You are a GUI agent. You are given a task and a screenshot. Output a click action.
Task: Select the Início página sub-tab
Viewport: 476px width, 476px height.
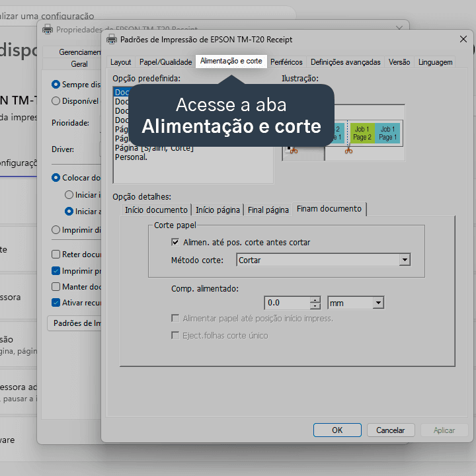point(218,210)
